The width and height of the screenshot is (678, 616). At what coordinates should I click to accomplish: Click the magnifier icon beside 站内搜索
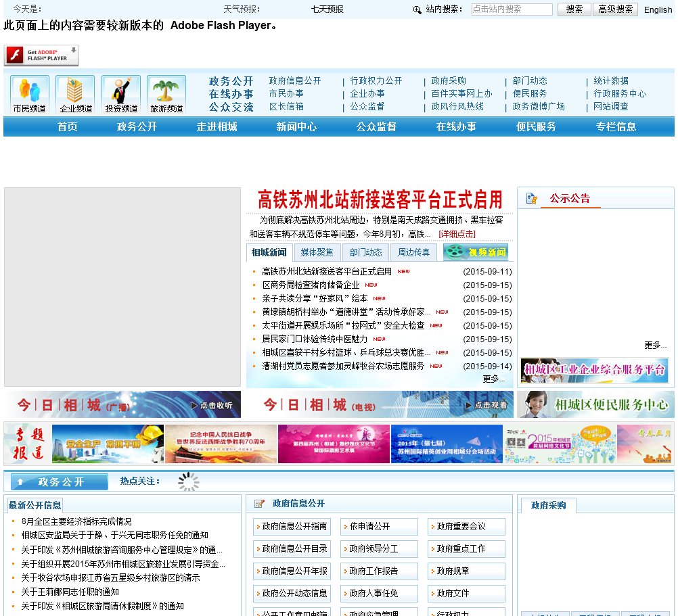click(417, 9)
